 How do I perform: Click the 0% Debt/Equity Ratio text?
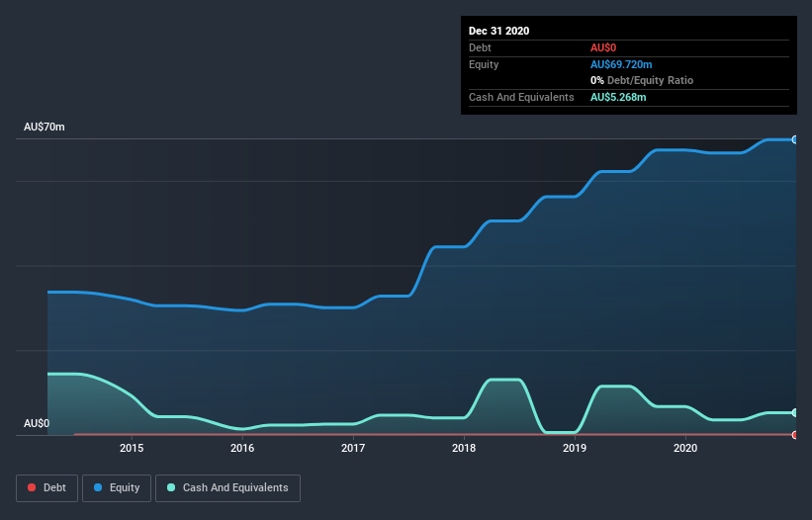pos(642,80)
